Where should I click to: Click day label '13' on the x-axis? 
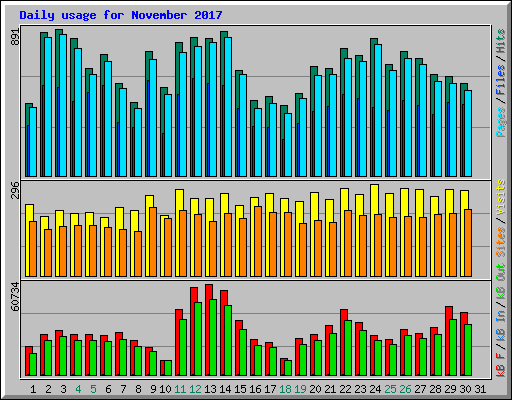[x=210, y=389]
